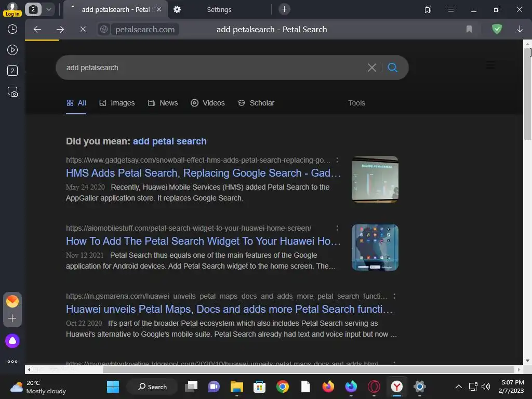Go back to previous page
The image size is (532, 399).
(x=37, y=30)
